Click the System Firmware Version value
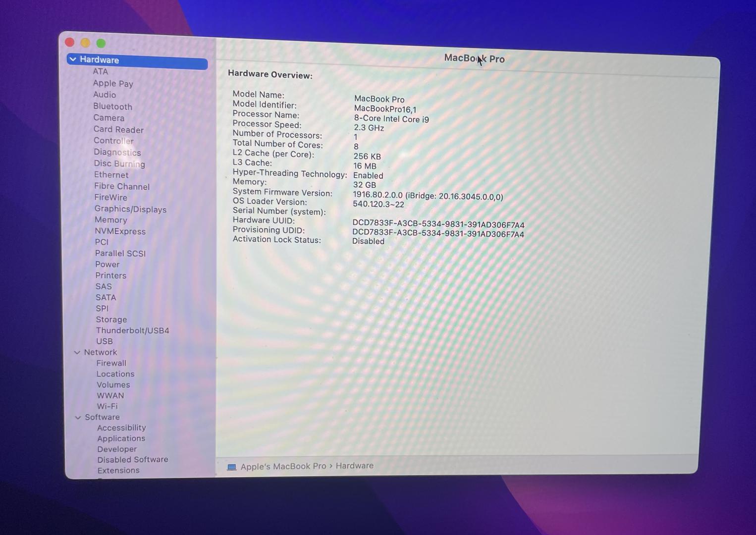Screen dimensions: 756x535 coord(428,196)
